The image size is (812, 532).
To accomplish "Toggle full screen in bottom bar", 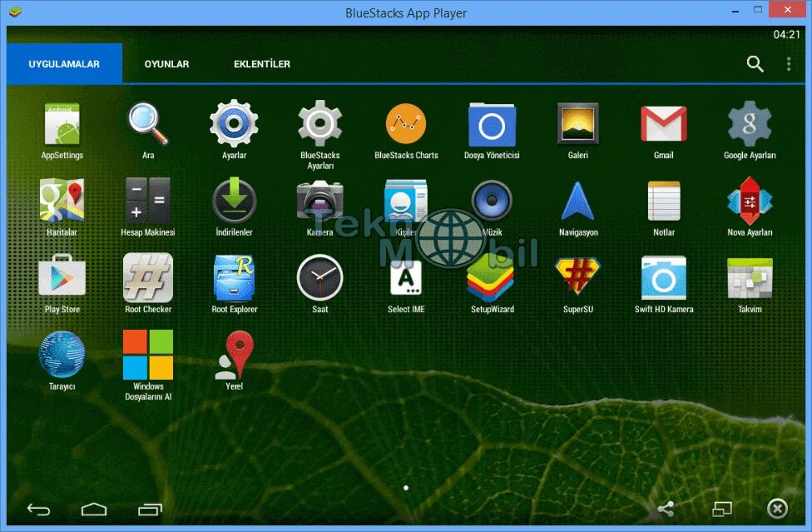I will click(x=722, y=510).
